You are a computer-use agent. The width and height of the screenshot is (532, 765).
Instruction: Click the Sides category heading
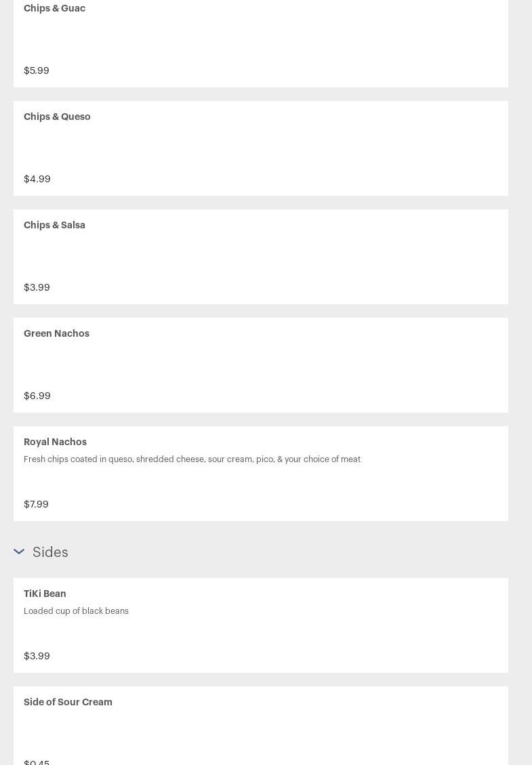50,552
